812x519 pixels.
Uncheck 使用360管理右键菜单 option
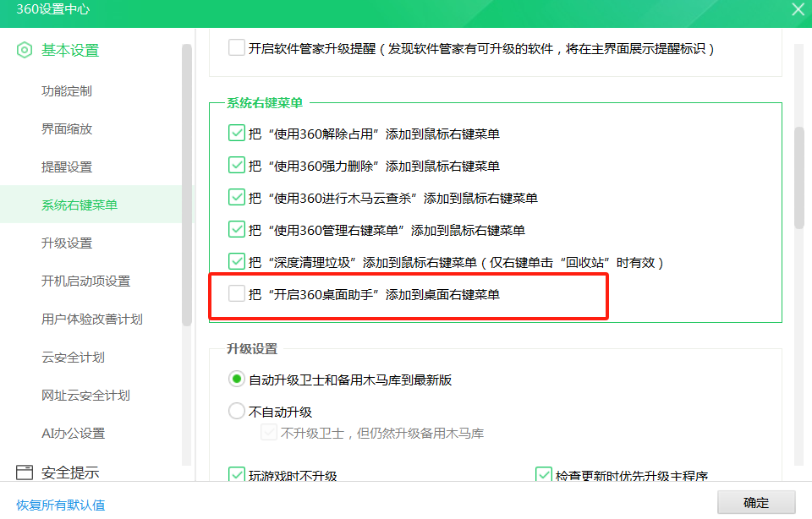click(237, 229)
